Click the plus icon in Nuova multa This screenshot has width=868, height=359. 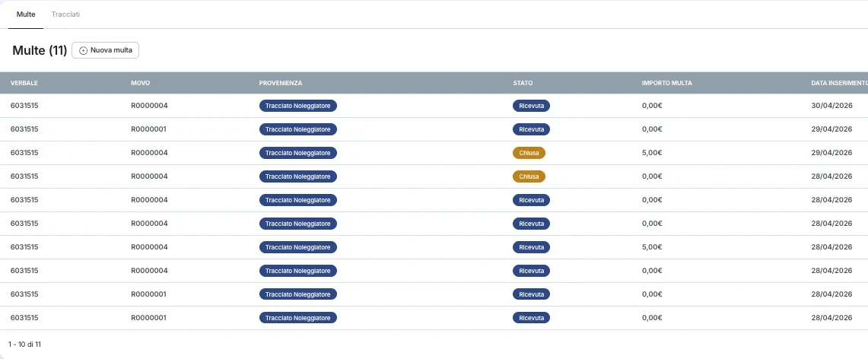pyautogui.click(x=84, y=50)
